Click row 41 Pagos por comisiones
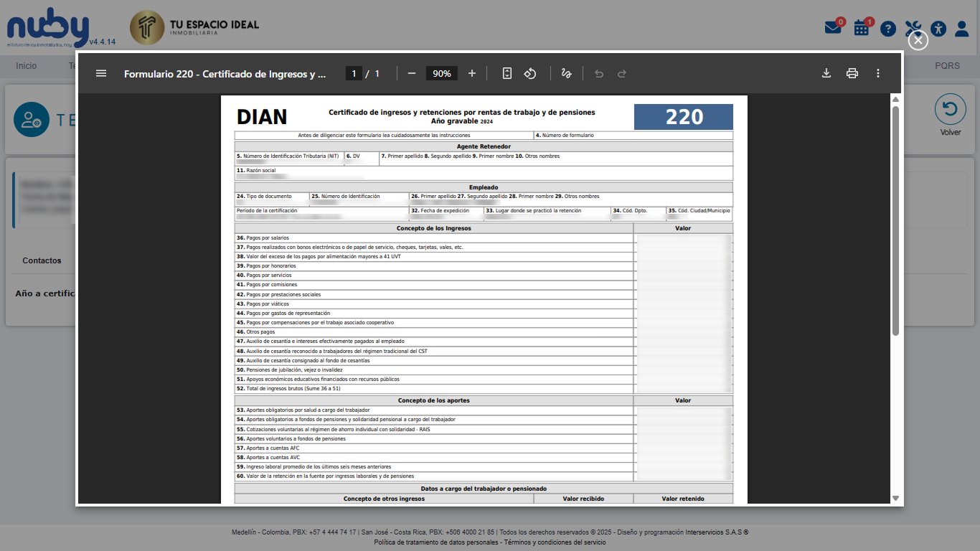The image size is (980, 551). (434, 285)
